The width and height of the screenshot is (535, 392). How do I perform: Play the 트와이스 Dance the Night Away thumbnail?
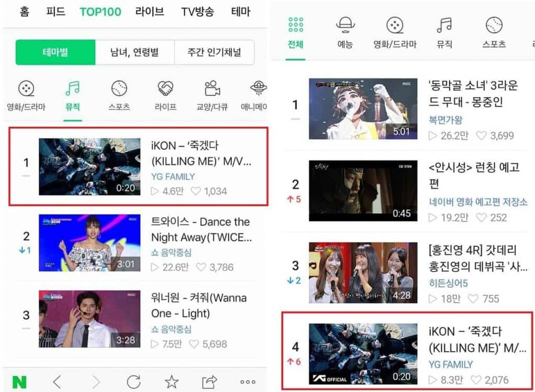click(x=89, y=243)
